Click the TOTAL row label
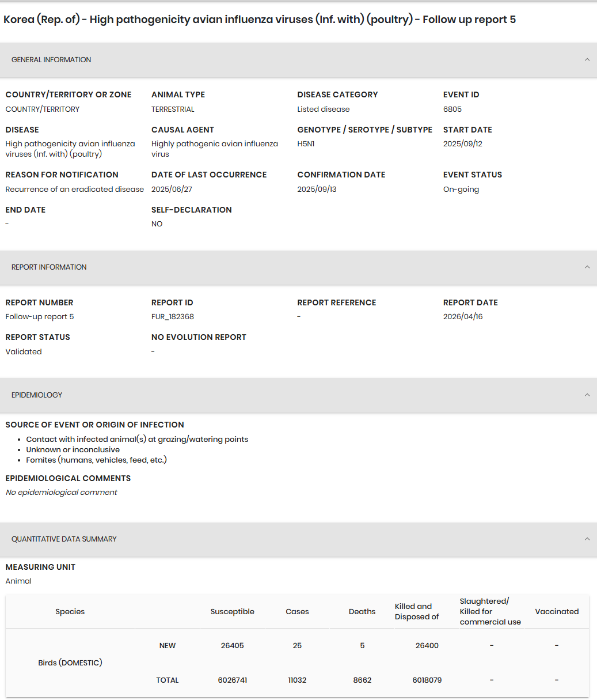The height and width of the screenshot is (700, 597). 168,680
